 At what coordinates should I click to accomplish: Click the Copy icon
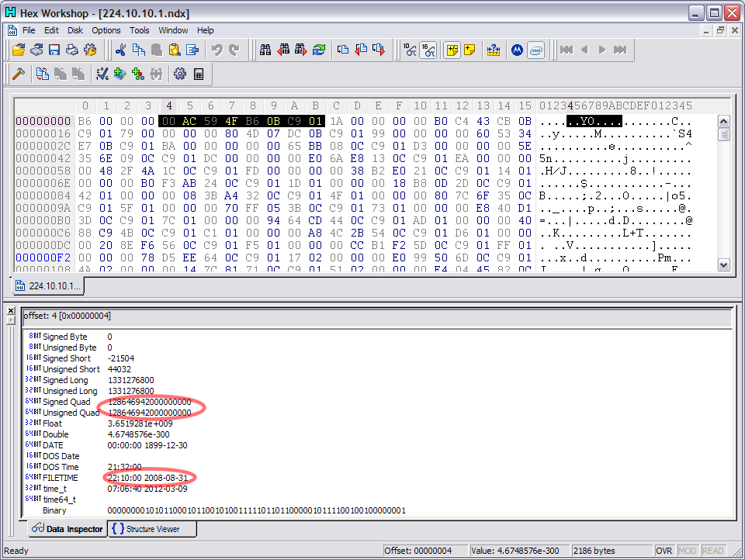point(139,50)
